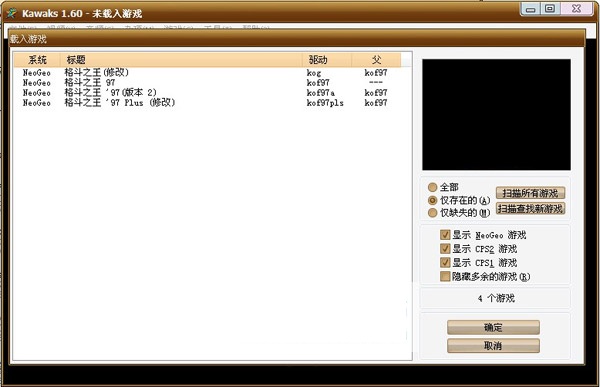This screenshot has height=387, width=600.
Task: Sort by the 系统 column header
Action: click(x=37, y=60)
